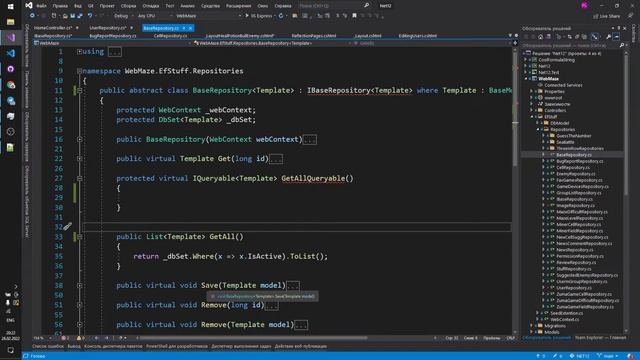Viewport: 640px width, 360px height.
Task: Click the Refresh browser icon next to IIS Express
Action: (281, 16)
